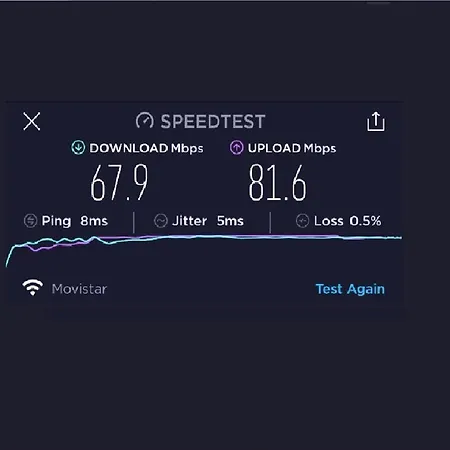Click the Loss icon
Screen dimensions: 450x450
[302, 221]
